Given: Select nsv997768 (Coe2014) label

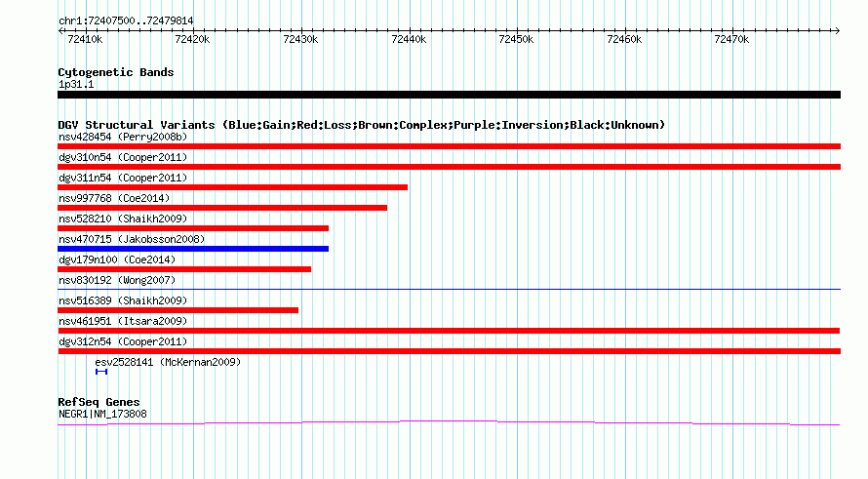Looking at the screenshot, I should [x=114, y=198].
